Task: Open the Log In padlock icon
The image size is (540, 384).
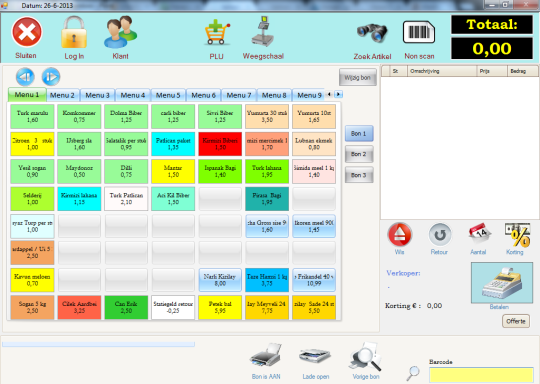Action: [74, 32]
